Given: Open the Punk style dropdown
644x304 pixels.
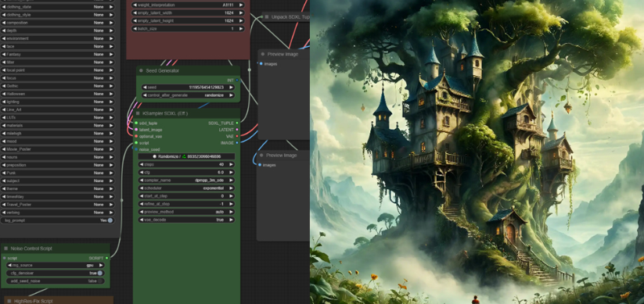Looking at the screenshot, I should [x=57, y=173].
